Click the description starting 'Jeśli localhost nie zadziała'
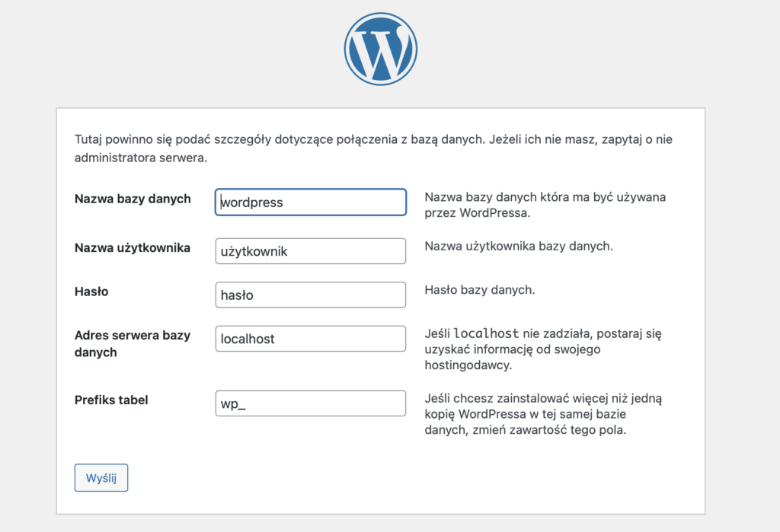This screenshot has height=532, width=780. pos(543,349)
